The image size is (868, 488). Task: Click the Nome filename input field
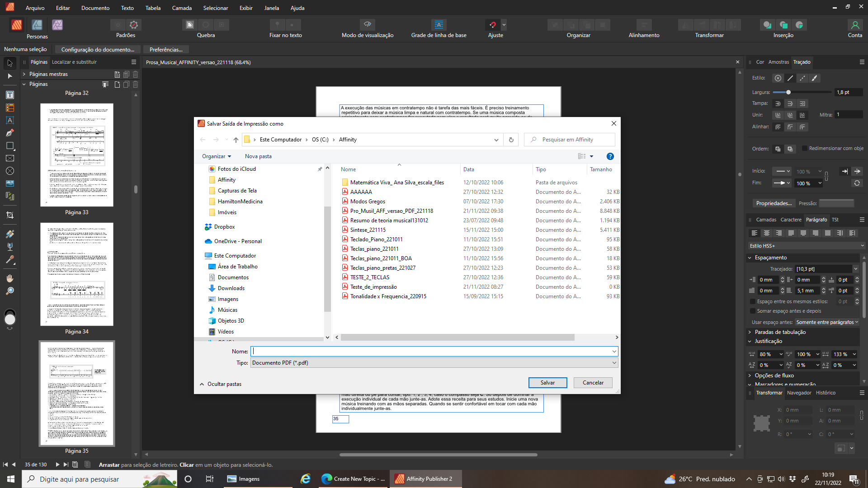click(434, 351)
